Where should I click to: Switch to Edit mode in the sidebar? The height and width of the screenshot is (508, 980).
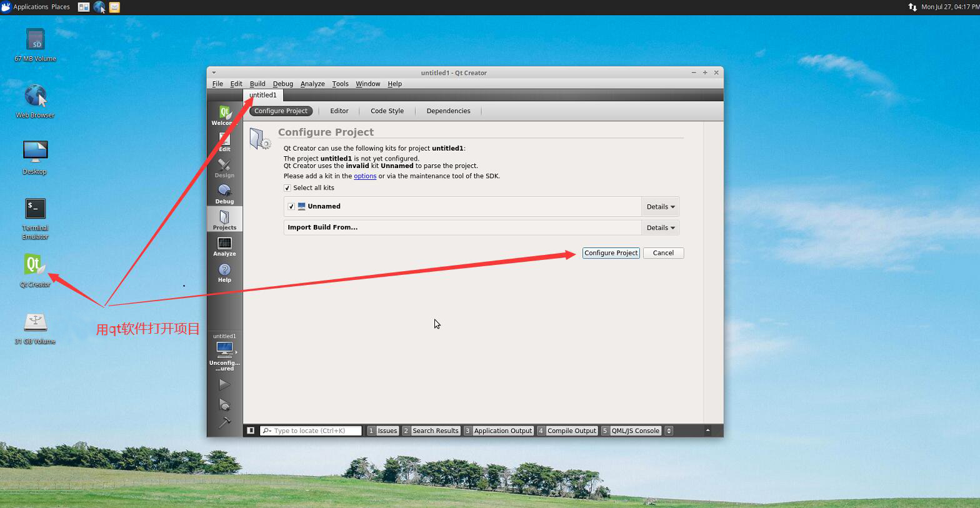(224, 141)
